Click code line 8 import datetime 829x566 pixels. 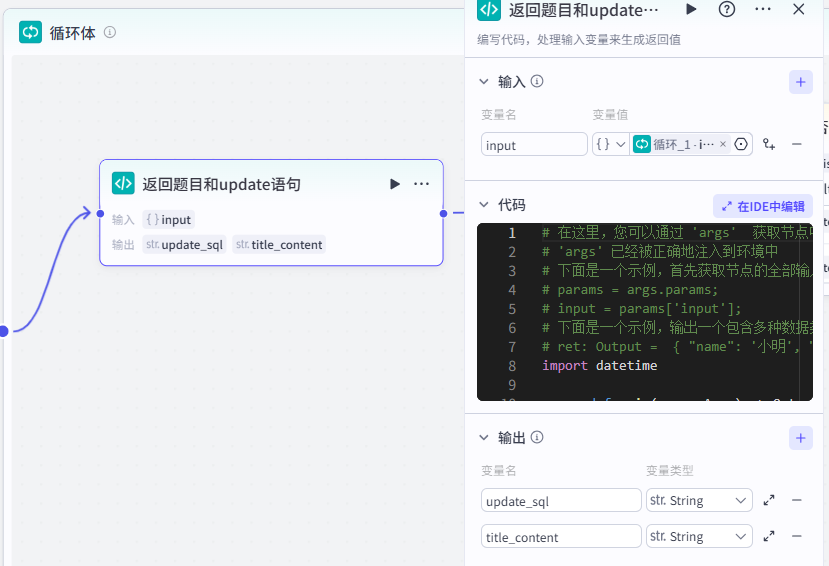(600, 366)
